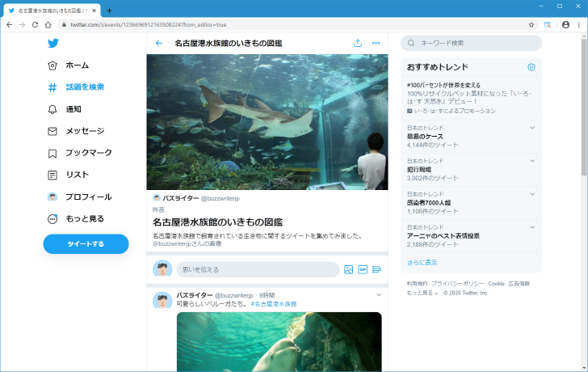Expand chevron for 感染者7000人超 trend
The image size is (588, 372).
(532, 194)
